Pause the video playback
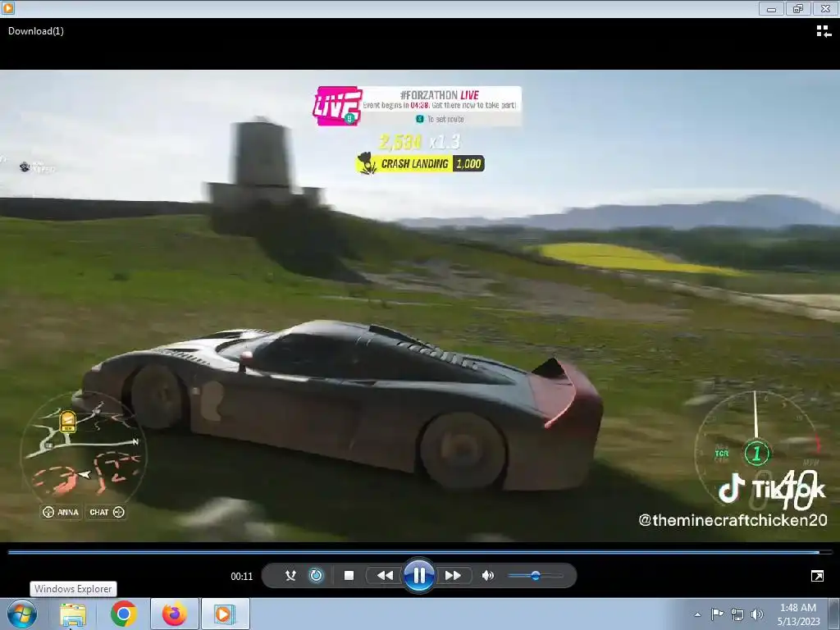Screen dimensions: 840x630 [x=419, y=575]
